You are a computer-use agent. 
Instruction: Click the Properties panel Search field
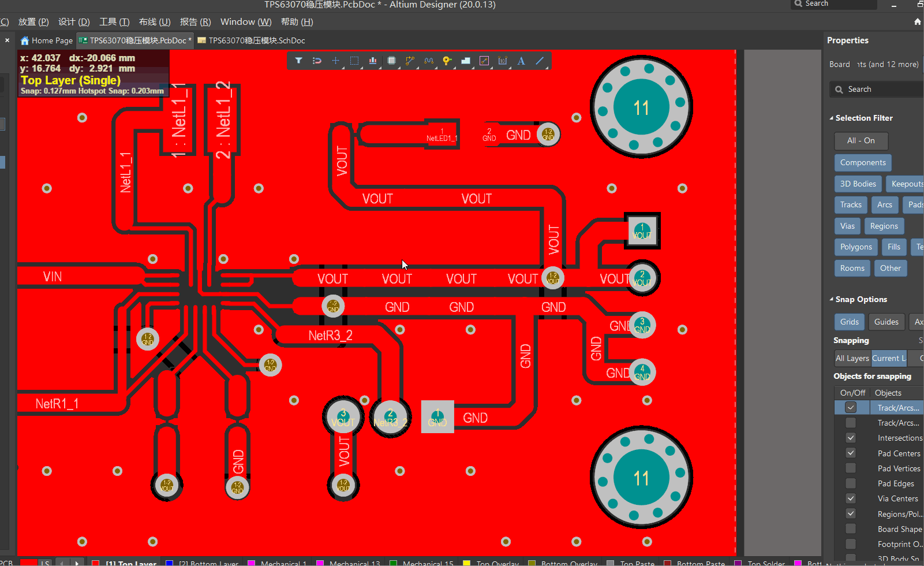(876, 90)
